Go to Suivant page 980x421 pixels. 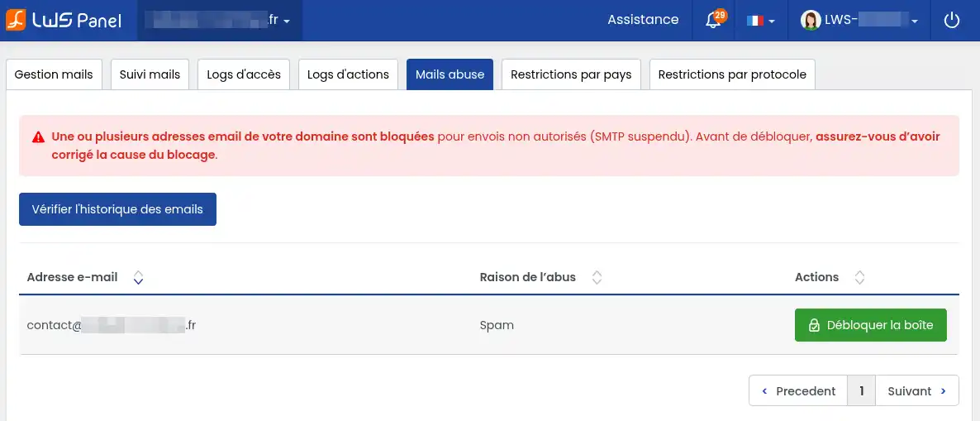[917, 391]
